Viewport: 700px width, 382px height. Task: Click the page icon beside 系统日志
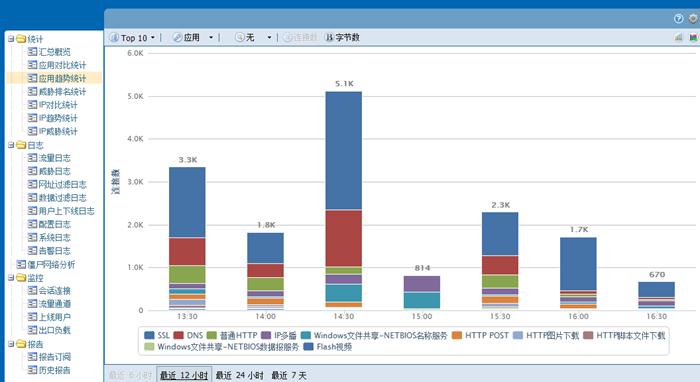point(32,237)
